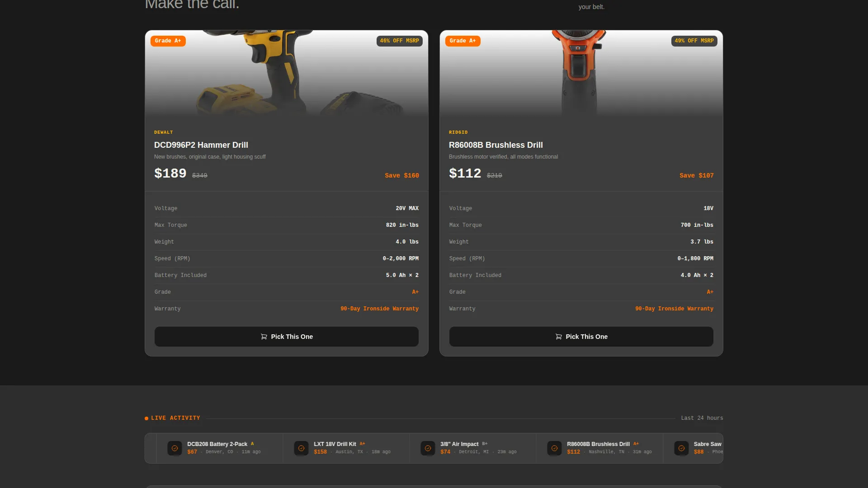868x488 pixels.
Task: Click the Grade A+ badge on the Ridgid card
Action: pos(462,41)
